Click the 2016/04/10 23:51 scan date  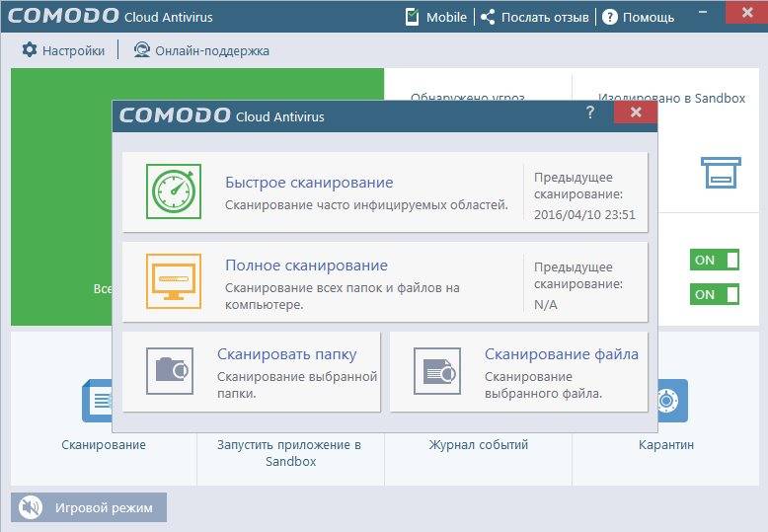584,214
